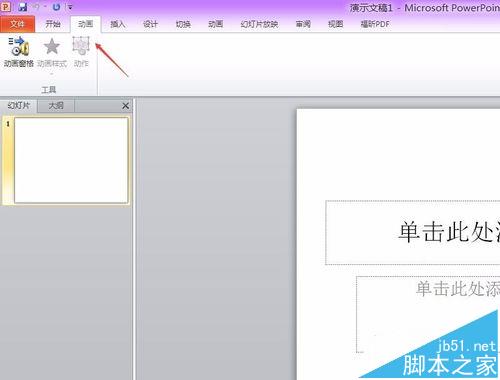Save the presentation using the floppy disk icon
Image resolution: width=500 pixels, height=380 pixels.
pos(22,6)
